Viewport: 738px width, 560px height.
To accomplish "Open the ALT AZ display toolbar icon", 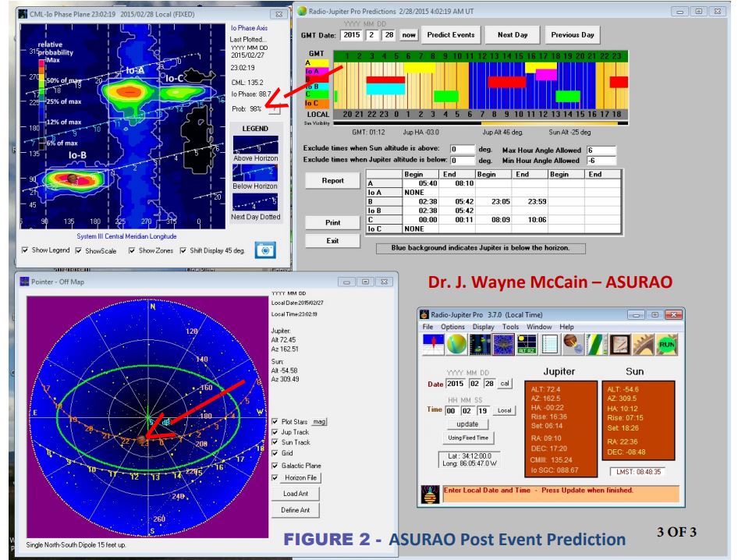I will (x=527, y=345).
